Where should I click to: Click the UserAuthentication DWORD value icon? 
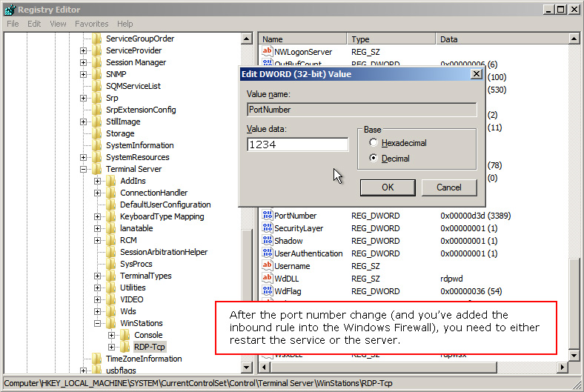click(x=267, y=253)
